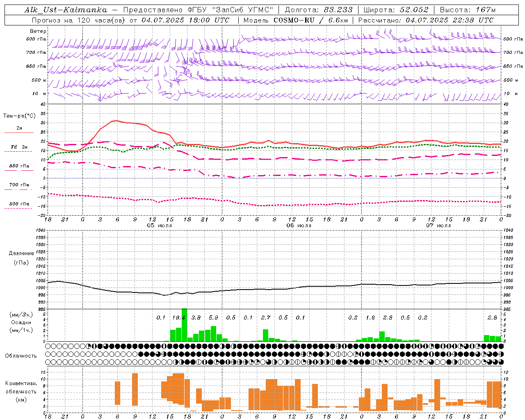525x420 pixels.
Task: Select the forecast start time 04.07.2025 18:00 UTC
Action: 185,20
